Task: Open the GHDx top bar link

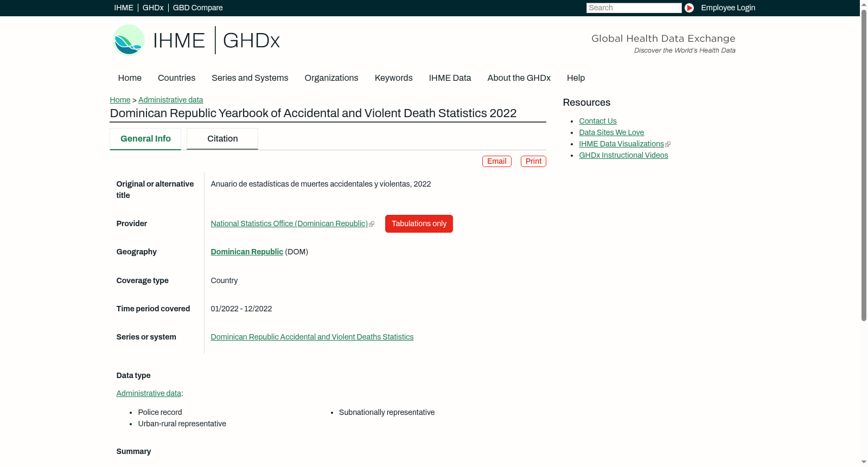Action: coord(153,8)
